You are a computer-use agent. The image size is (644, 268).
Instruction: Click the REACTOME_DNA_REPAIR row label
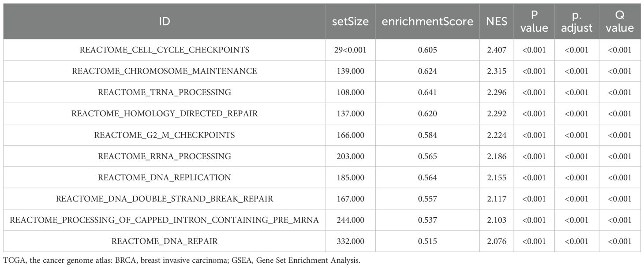[165, 241]
